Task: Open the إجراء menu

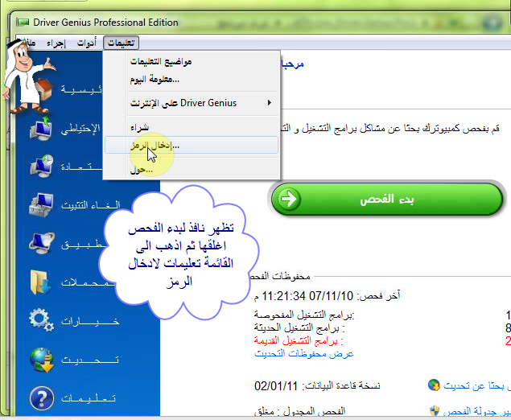Action: tap(56, 43)
